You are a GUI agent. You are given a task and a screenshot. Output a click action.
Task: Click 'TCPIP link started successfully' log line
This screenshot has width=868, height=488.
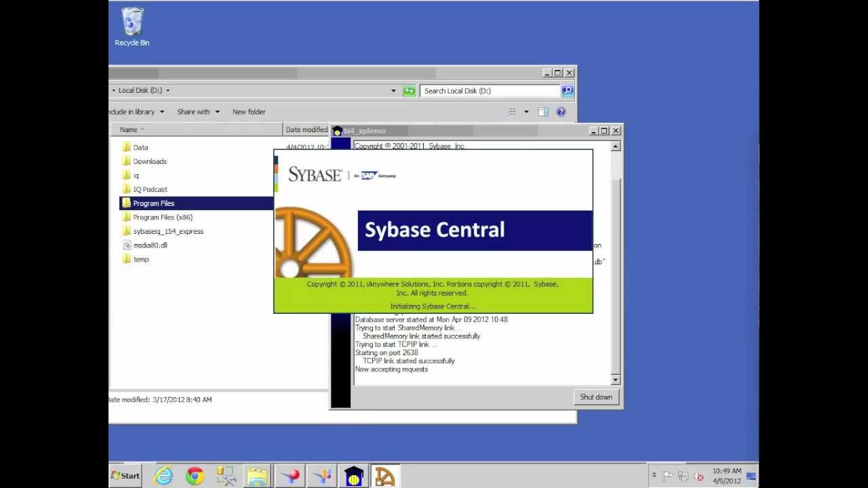pos(409,361)
